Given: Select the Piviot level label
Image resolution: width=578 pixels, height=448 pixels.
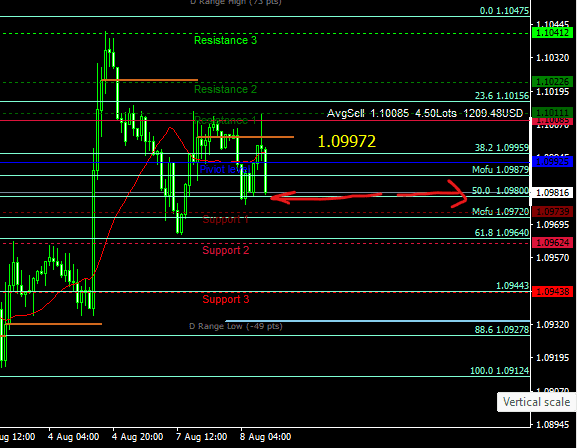Looking at the screenshot, I should 225,169.
